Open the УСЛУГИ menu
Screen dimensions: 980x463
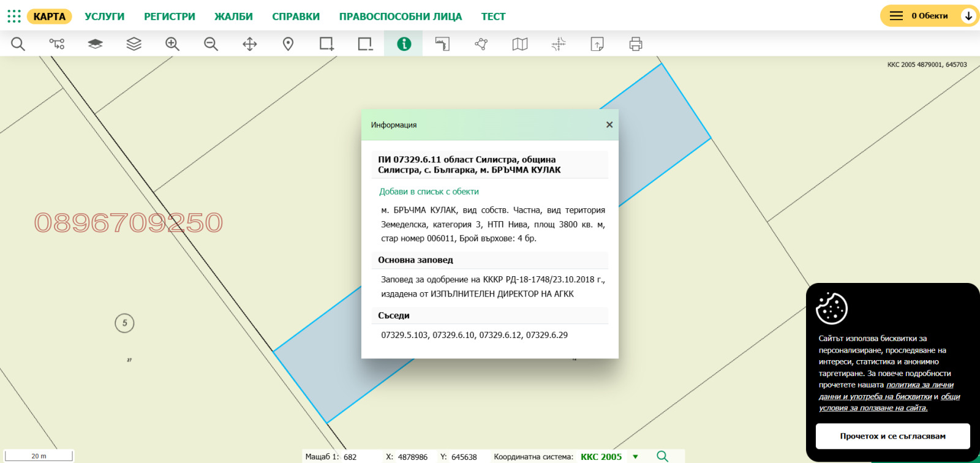pos(105,17)
